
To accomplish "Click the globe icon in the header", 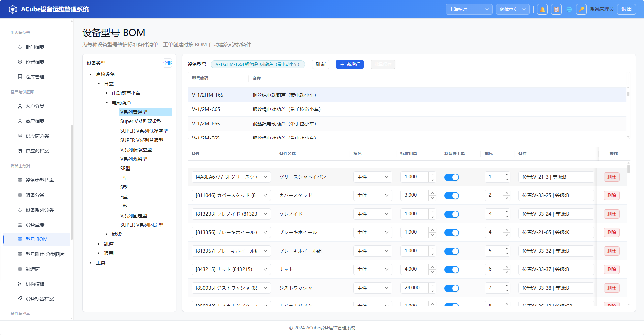I will click(569, 9).
